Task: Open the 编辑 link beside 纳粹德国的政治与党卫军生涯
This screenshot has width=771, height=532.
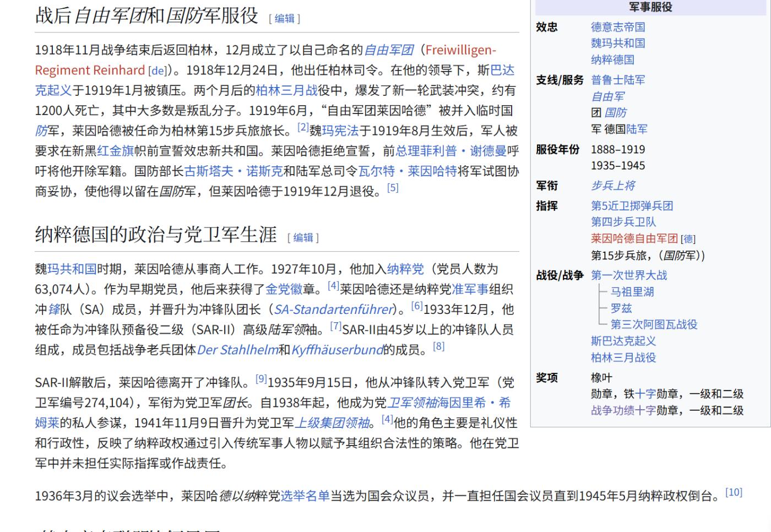Action: click(302, 237)
